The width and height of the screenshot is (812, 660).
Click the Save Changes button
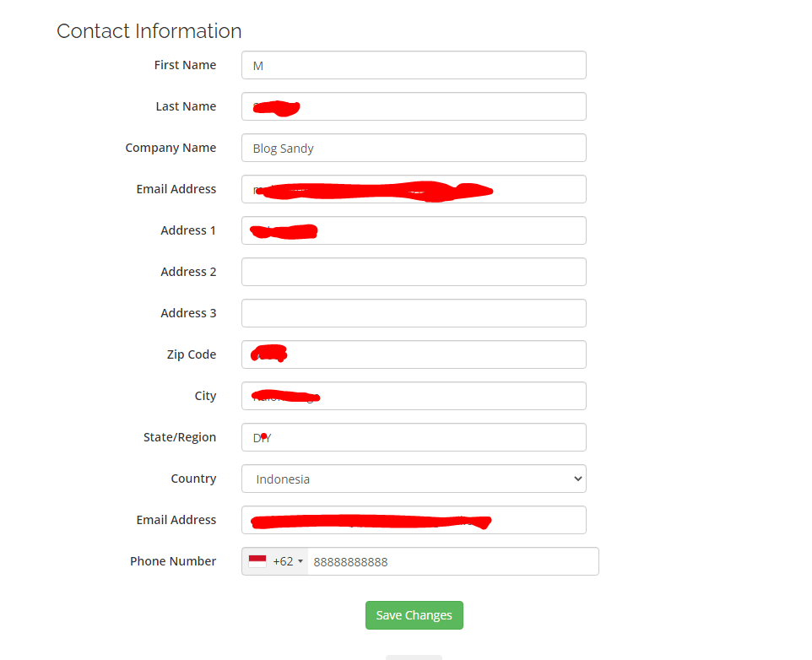click(414, 615)
